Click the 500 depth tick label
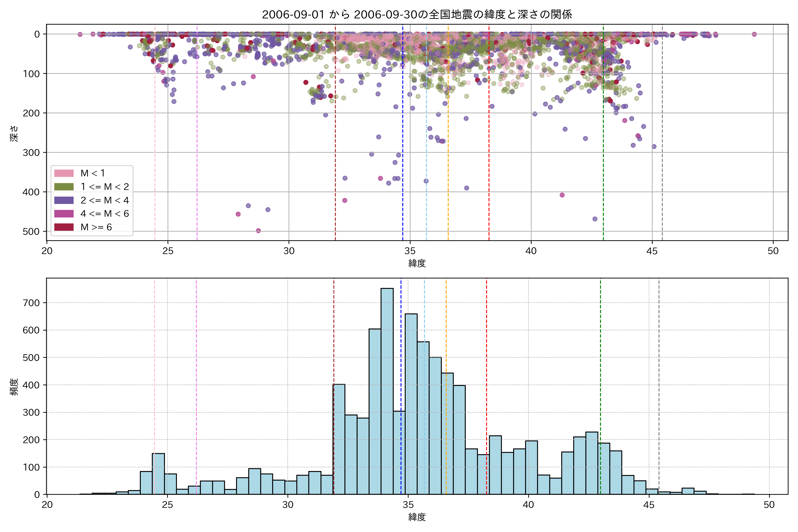This screenshot has height=532, width=798. 31,231
